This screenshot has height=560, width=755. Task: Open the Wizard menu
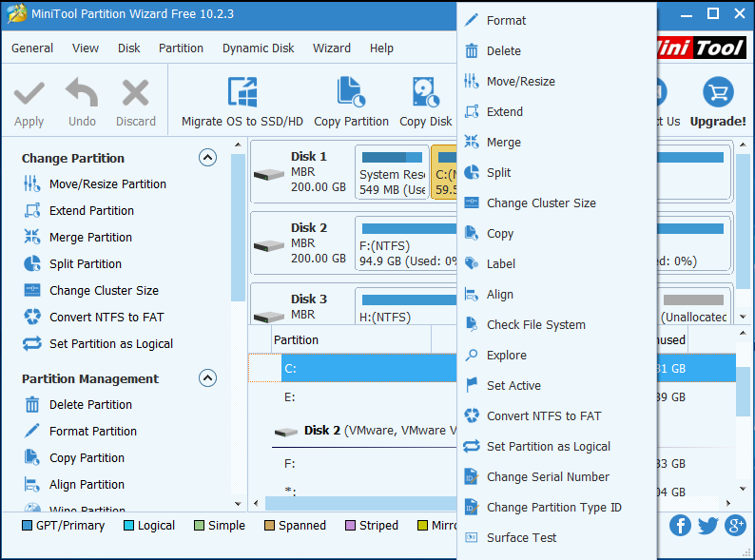tap(332, 48)
